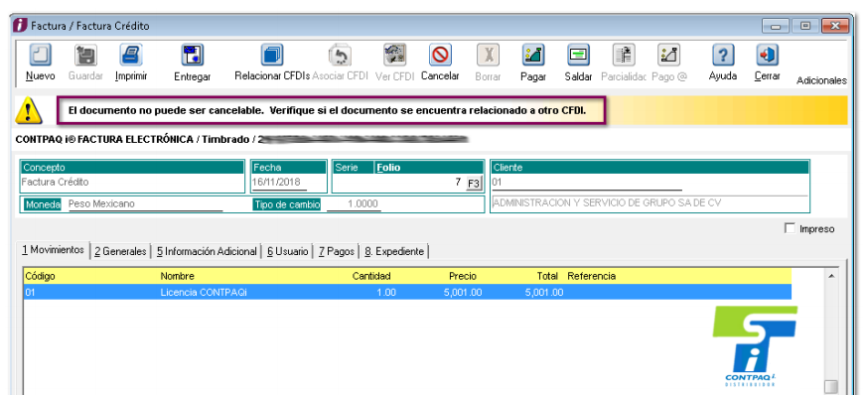Click the Cerrar exit icon

point(768,56)
